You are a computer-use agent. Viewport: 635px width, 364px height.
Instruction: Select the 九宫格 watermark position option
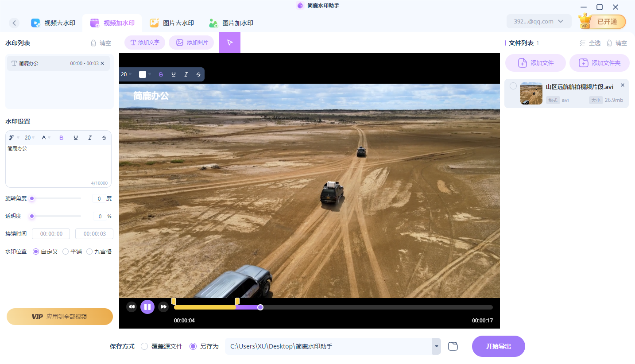[89, 252]
